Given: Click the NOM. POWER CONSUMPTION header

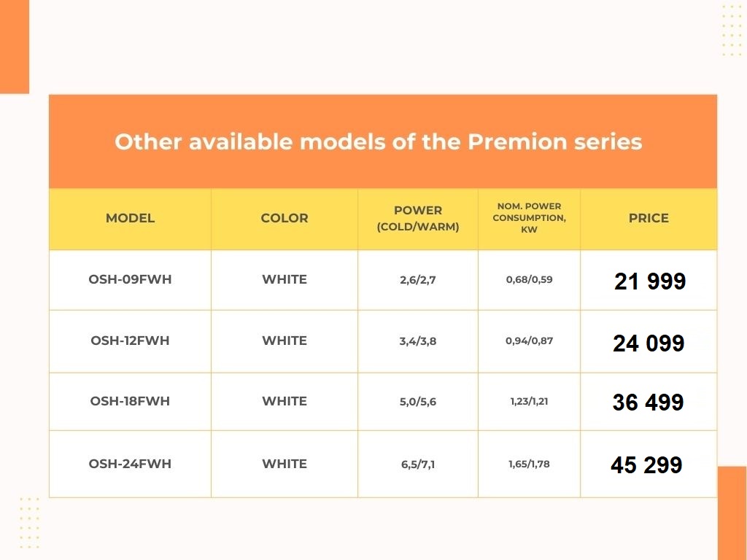Looking at the screenshot, I should tap(529, 218).
